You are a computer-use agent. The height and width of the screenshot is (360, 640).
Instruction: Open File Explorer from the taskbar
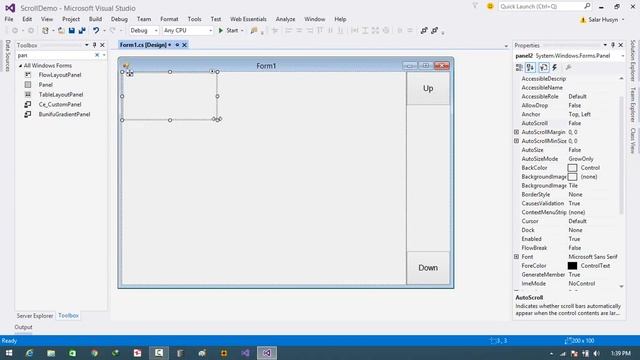(x=51, y=353)
